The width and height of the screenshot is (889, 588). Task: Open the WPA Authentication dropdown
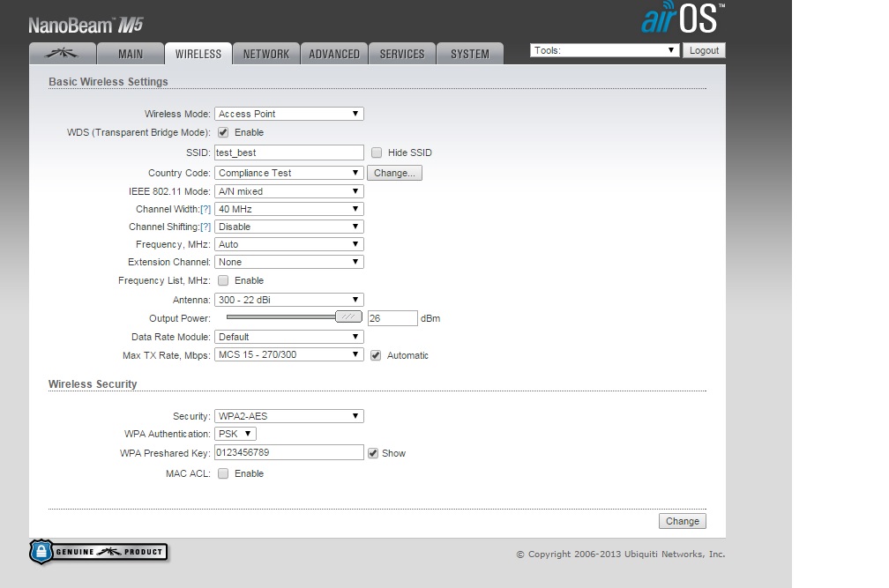pos(235,434)
